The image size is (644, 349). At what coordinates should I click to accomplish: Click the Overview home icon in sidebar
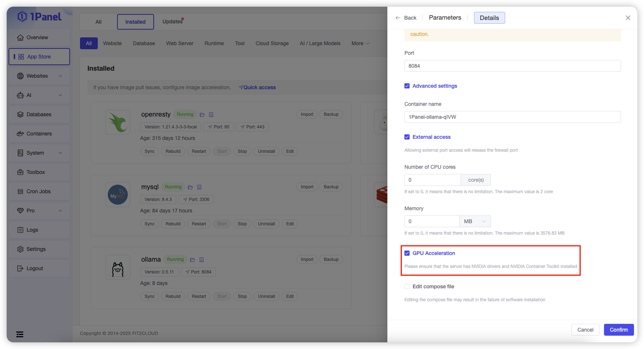[20, 37]
